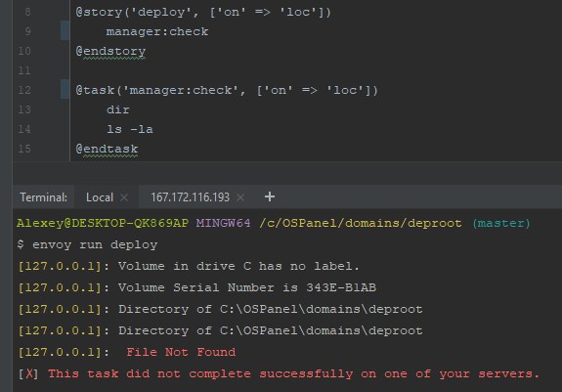Click the ls -la command line
The height and width of the screenshot is (392, 562).
[x=130, y=129]
